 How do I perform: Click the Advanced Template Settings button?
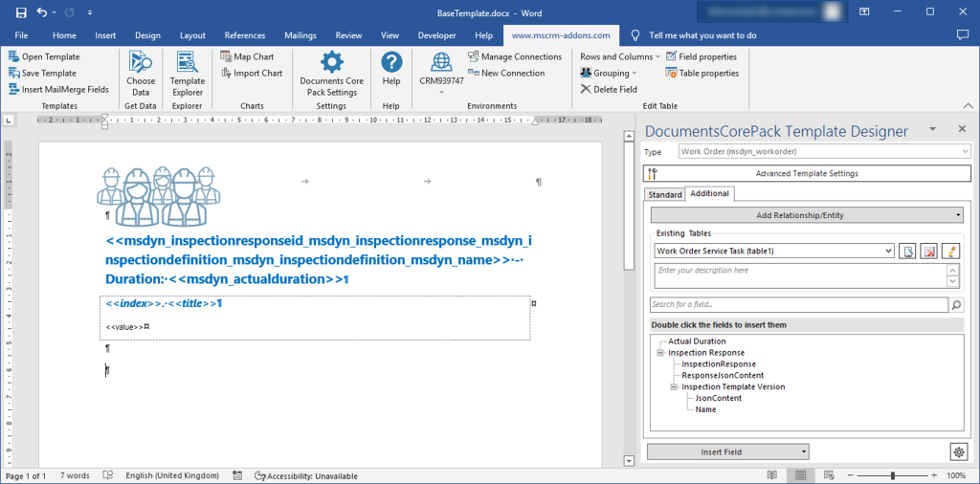[x=807, y=174]
